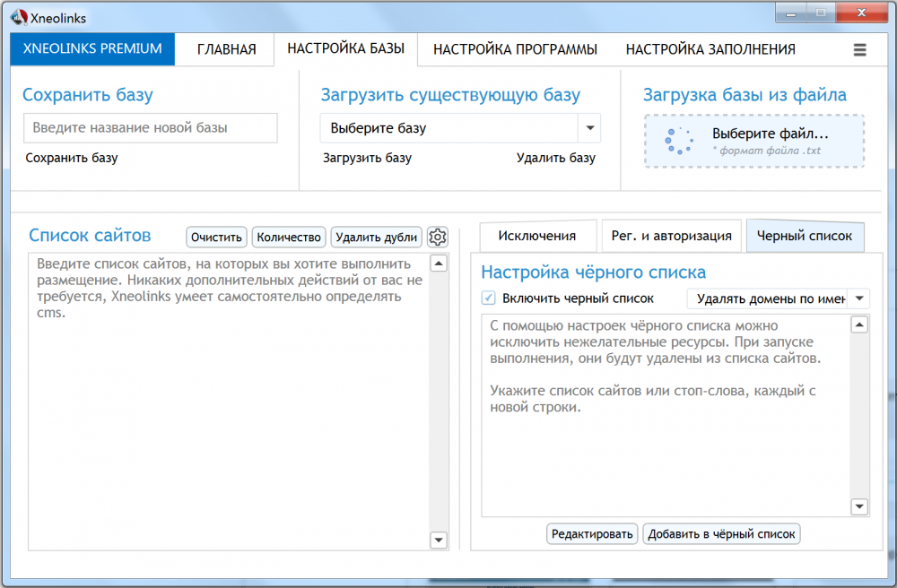Image resolution: width=897 pixels, height=588 pixels.
Task: Click 'Загрузить базу' link
Action: [367, 159]
